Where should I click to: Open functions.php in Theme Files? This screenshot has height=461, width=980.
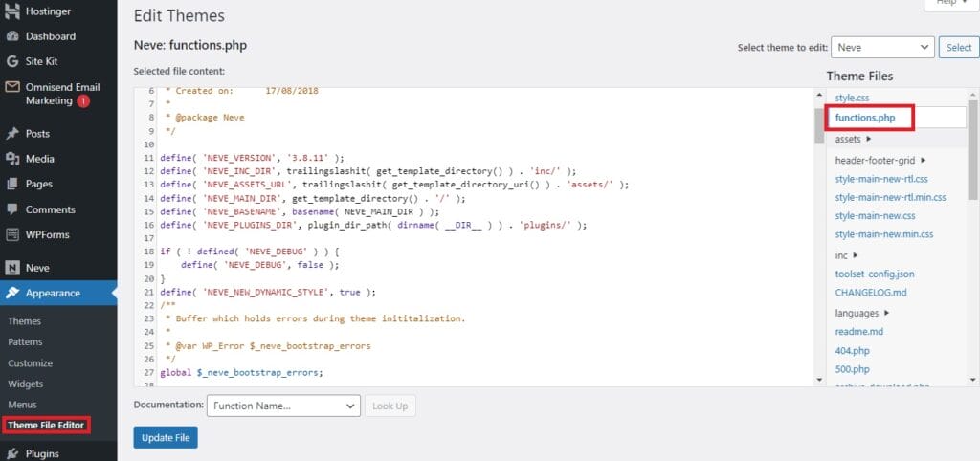[864, 118]
